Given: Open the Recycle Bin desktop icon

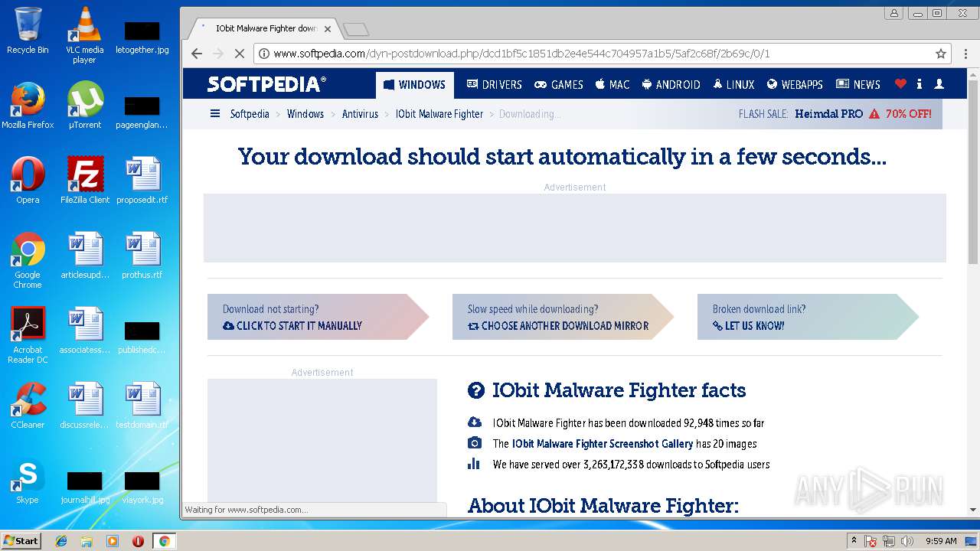Looking at the screenshot, I should pyautogui.click(x=28, y=31).
